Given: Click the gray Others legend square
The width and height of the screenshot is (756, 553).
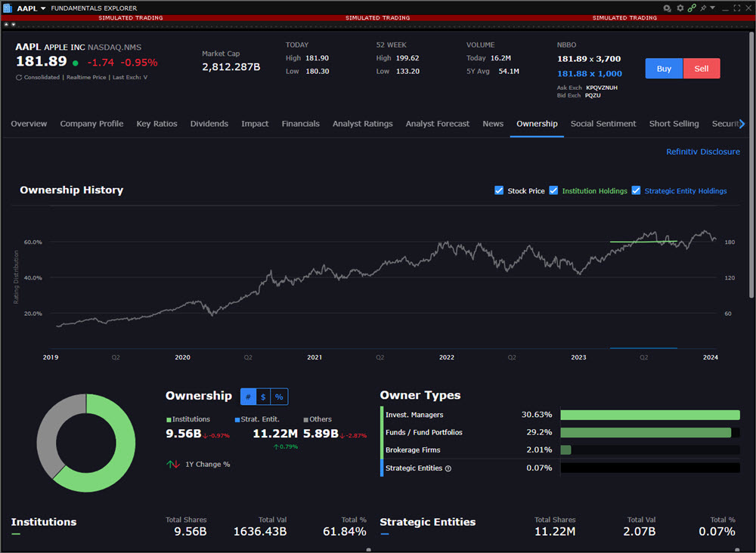Looking at the screenshot, I should (x=305, y=420).
